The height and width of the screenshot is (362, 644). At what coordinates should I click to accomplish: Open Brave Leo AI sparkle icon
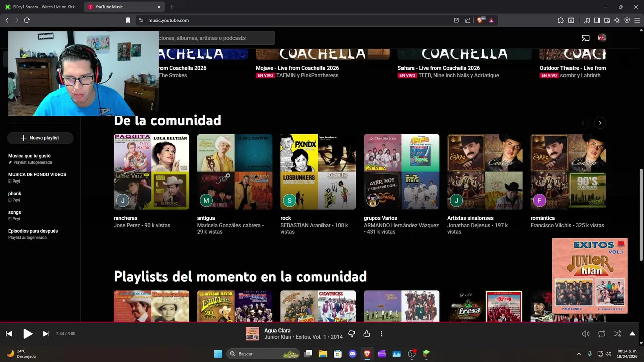[x=617, y=20]
